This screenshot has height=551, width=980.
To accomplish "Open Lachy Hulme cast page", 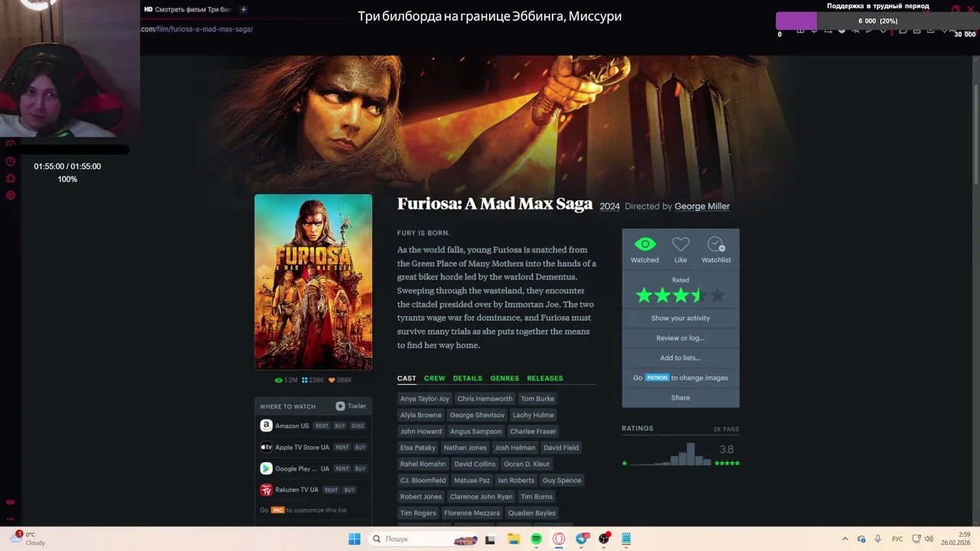I will (533, 415).
